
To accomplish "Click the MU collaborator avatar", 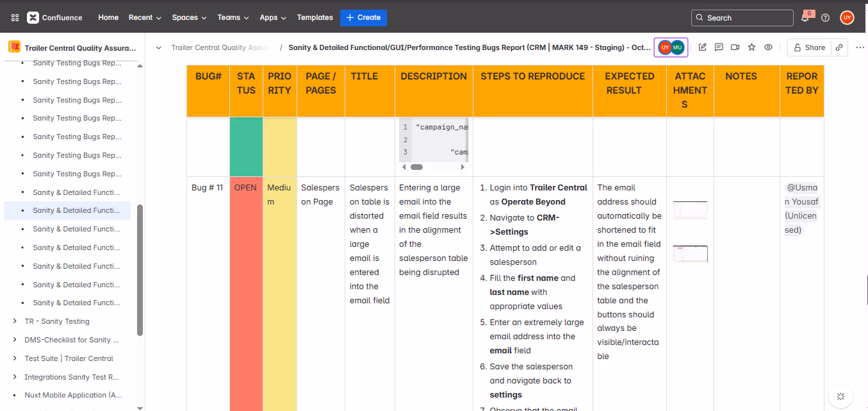I will click(677, 47).
